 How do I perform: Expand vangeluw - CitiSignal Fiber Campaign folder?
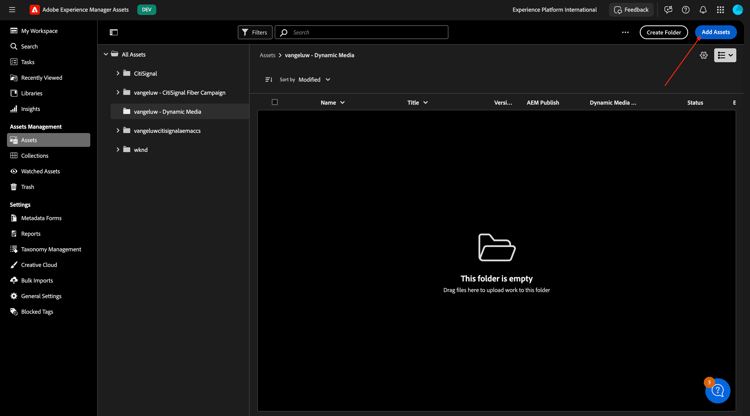click(118, 92)
